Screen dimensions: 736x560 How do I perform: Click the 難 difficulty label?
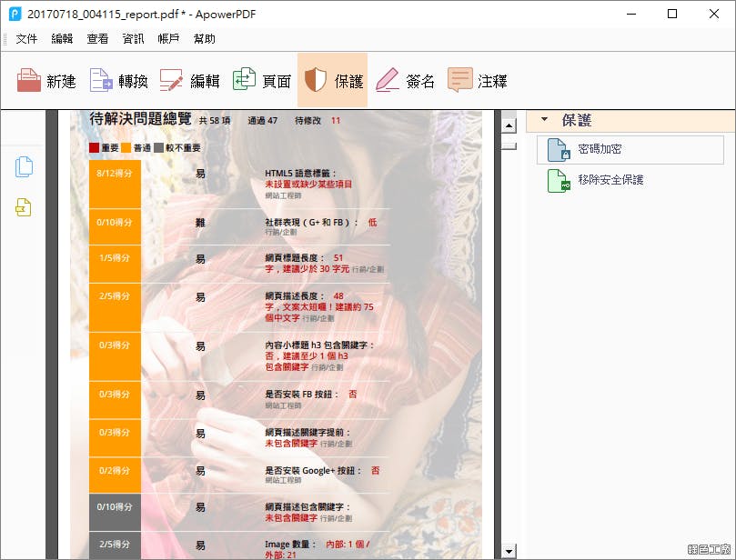tap(200, 223)
